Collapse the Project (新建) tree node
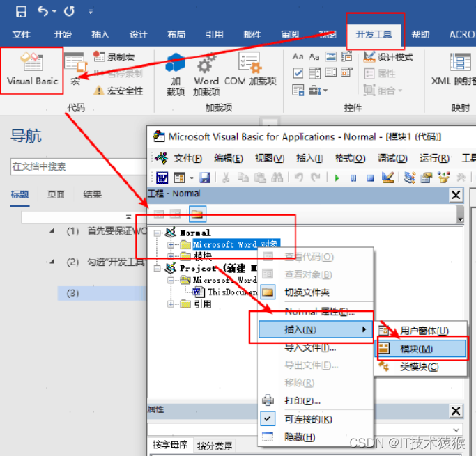This screenshot has height=456, width=476. click(157, 268)
